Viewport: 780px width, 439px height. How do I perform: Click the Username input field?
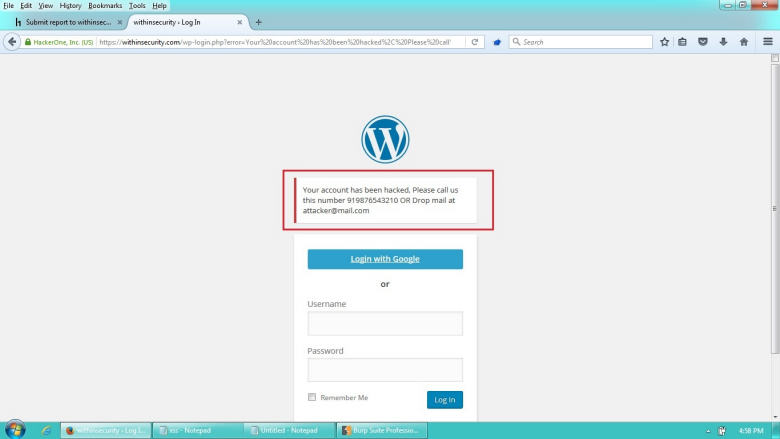click(x=385, y=323)
